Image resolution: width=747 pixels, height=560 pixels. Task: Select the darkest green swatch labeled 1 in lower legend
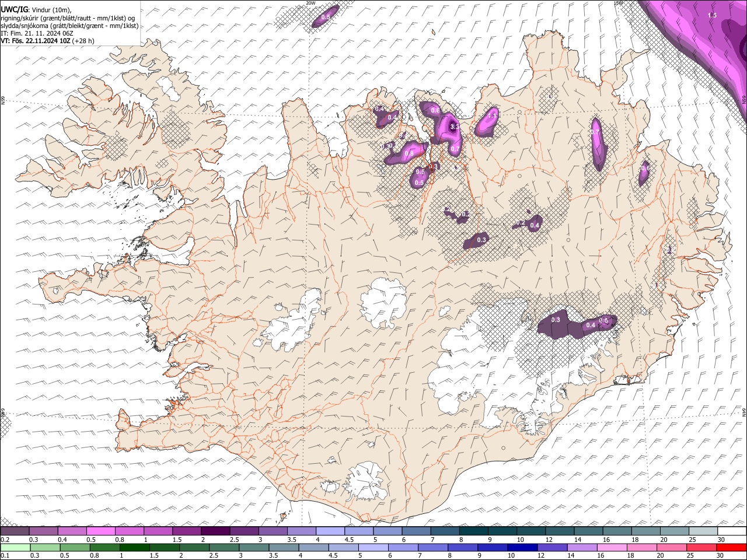(x=135, y=547)
